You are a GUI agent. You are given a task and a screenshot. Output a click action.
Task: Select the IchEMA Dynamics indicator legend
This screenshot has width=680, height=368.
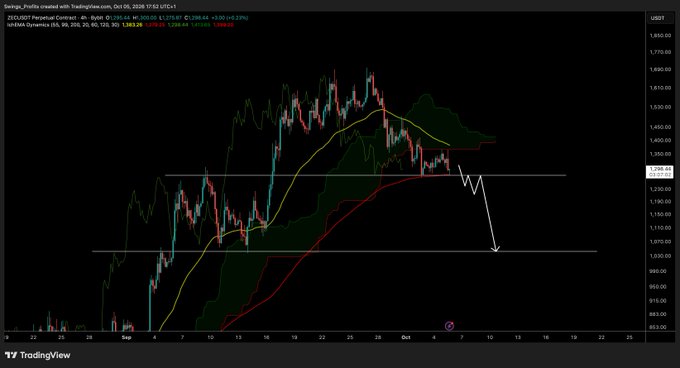(63, 25)
